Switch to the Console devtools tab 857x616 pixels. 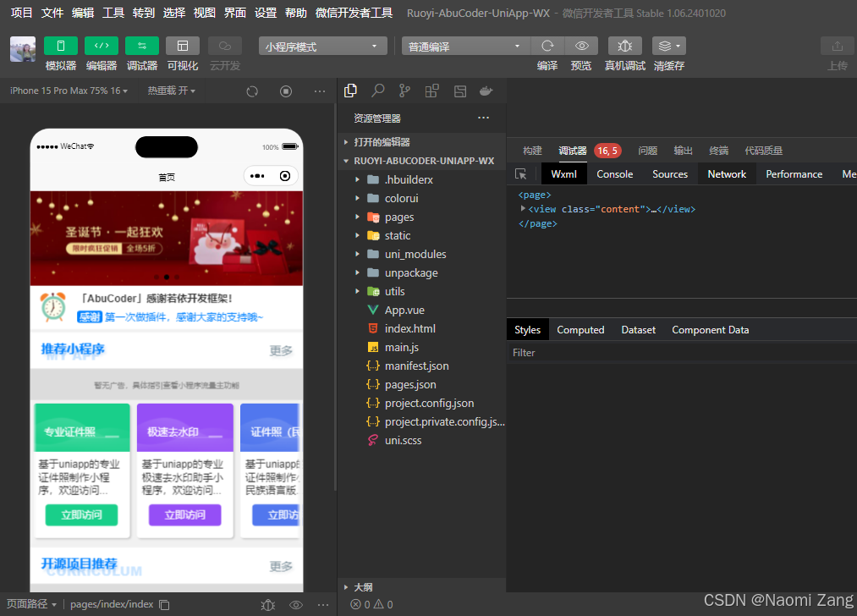pos(615,173)
